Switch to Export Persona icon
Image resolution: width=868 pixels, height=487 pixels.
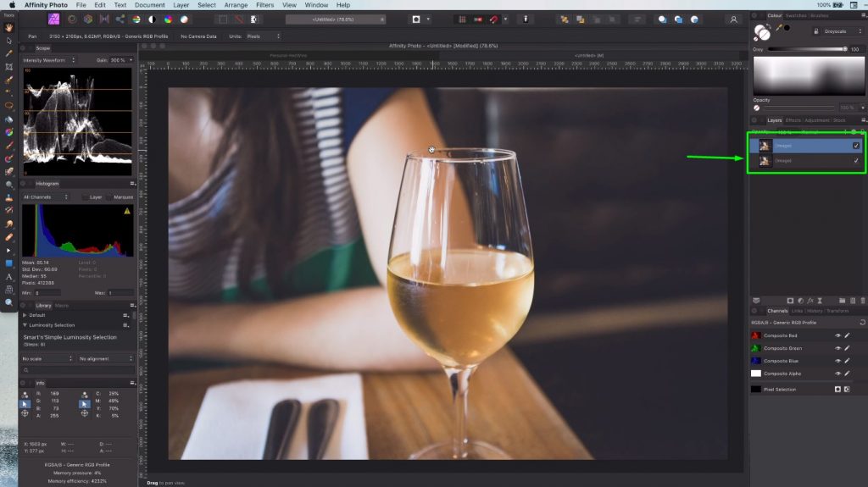tap(120, 19)
